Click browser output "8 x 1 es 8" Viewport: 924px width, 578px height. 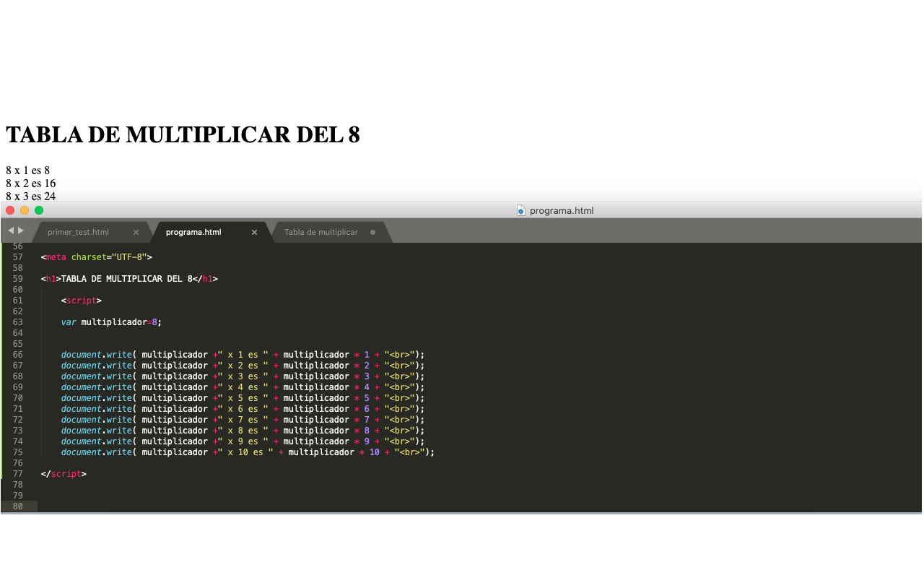[27, 171]
